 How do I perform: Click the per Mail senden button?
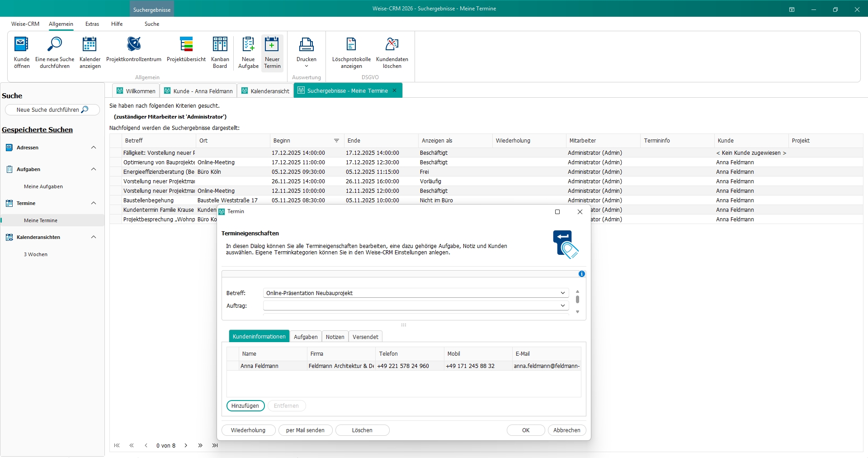tap(305, 430)
